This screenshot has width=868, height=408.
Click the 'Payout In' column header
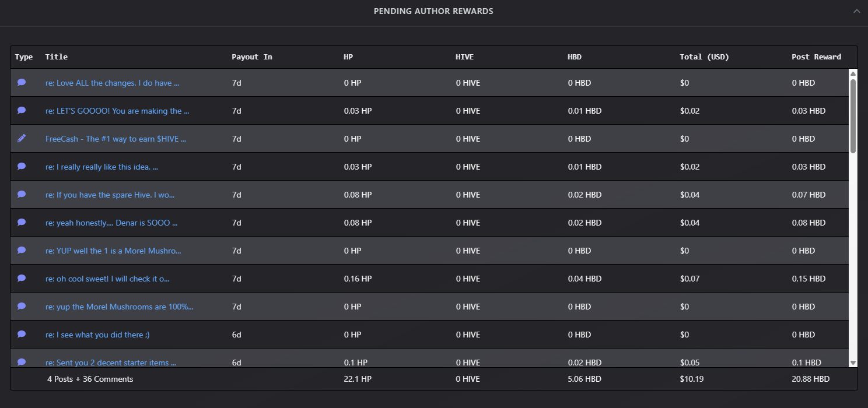pyautogui.click(x=252, y=57)
